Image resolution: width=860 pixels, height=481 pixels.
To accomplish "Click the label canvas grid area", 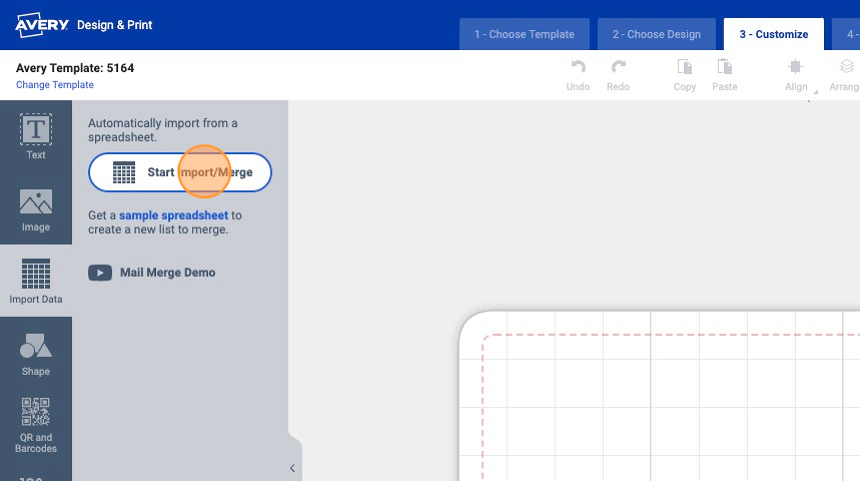I will [x=659, y=396].
